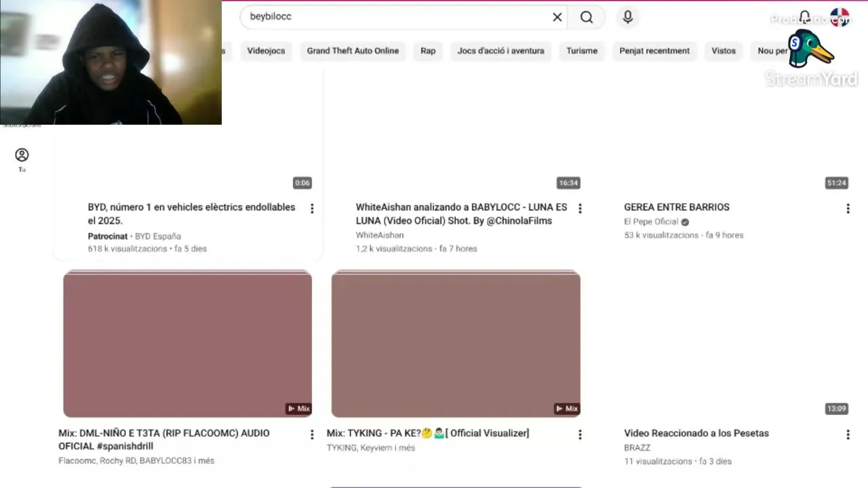Image resolution: width=868 pixels, height=488 pixels.
Task: Click the '1,2 k visualitzacions · fa 7 hores' text
Action: click(416, 249)
